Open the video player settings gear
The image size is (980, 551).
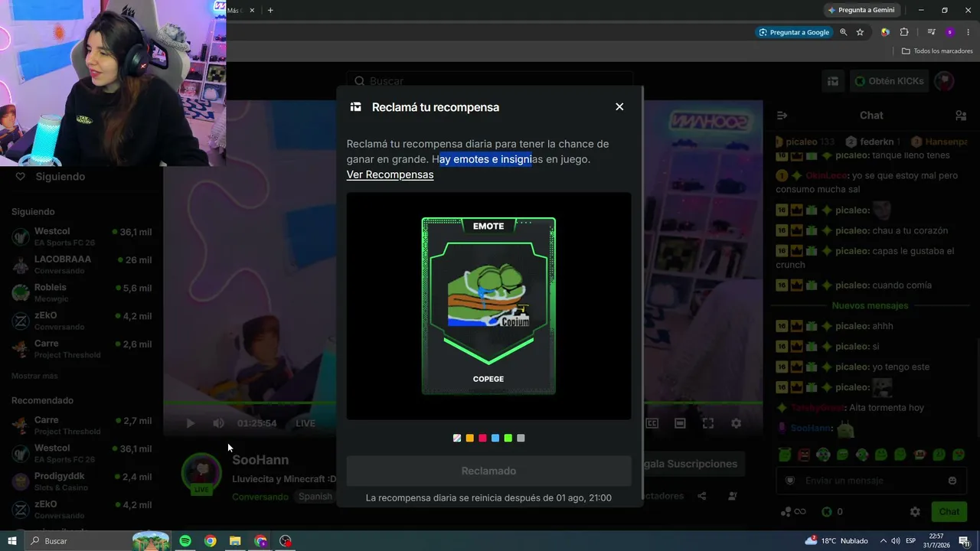pos(736,423)
